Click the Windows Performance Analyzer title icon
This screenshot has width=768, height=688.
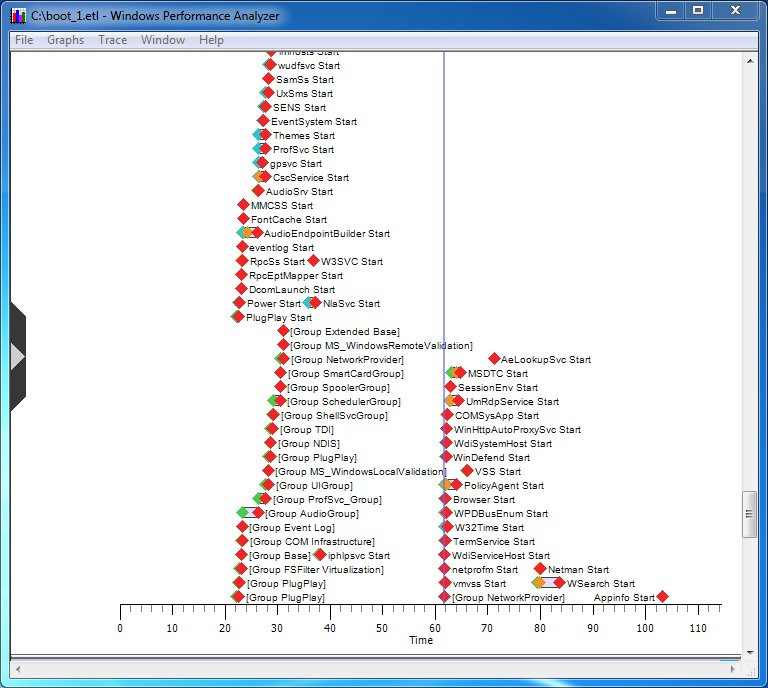coord(18,16)
